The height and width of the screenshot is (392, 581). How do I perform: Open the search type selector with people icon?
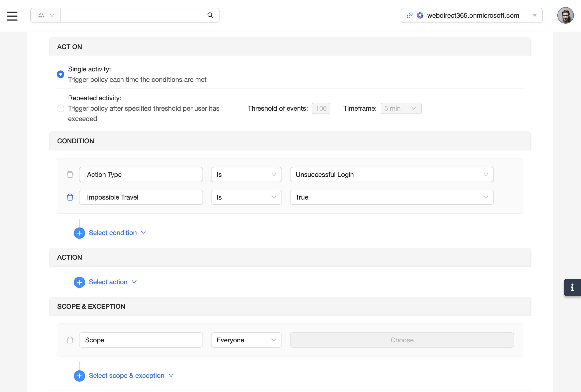(45, 16)
